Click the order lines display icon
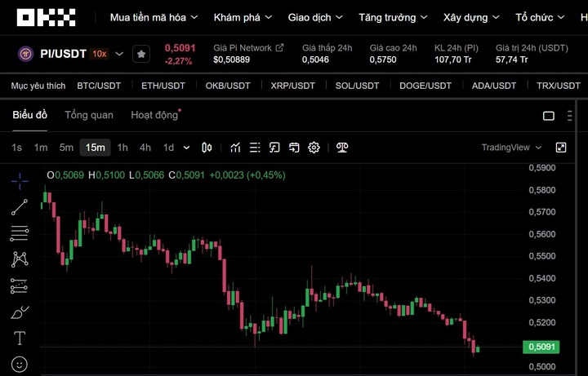The height and width of the screenshot is (376, 588). [x=255, y=148]
